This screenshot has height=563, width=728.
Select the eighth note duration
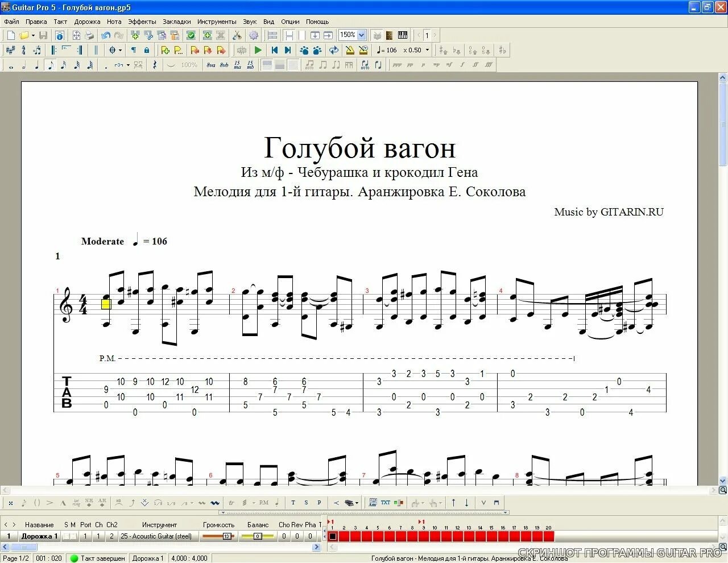(x=50, y=65)
